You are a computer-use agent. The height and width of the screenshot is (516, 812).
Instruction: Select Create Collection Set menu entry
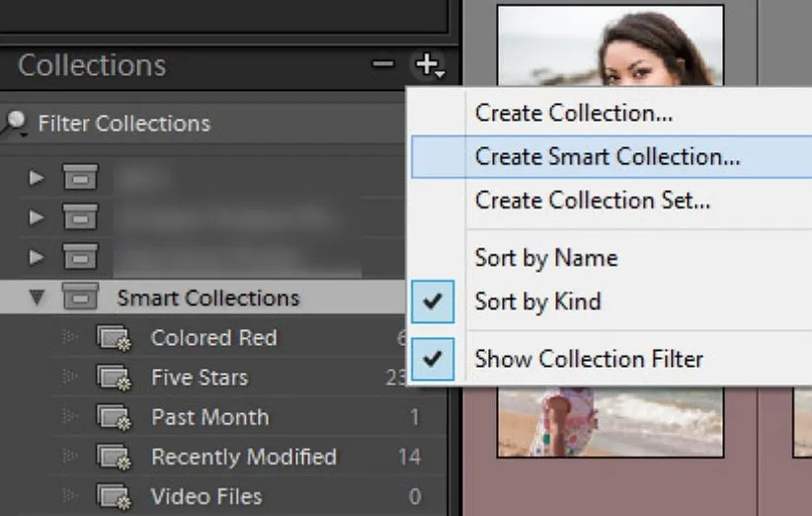(592, 200)
